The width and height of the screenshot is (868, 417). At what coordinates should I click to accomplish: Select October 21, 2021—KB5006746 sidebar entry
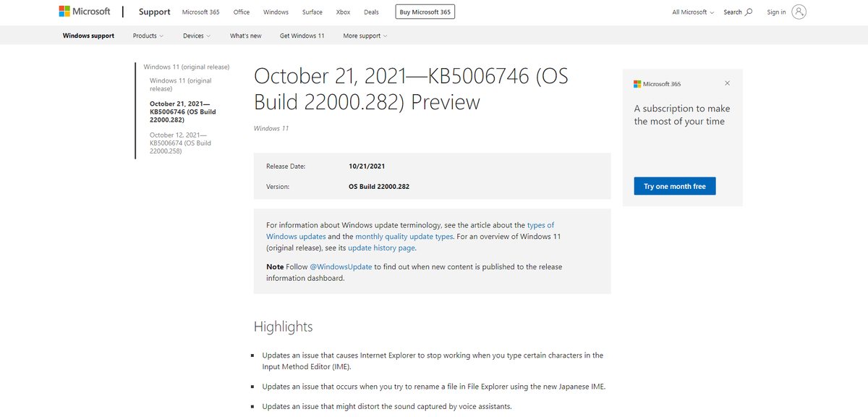coord(183,111)
